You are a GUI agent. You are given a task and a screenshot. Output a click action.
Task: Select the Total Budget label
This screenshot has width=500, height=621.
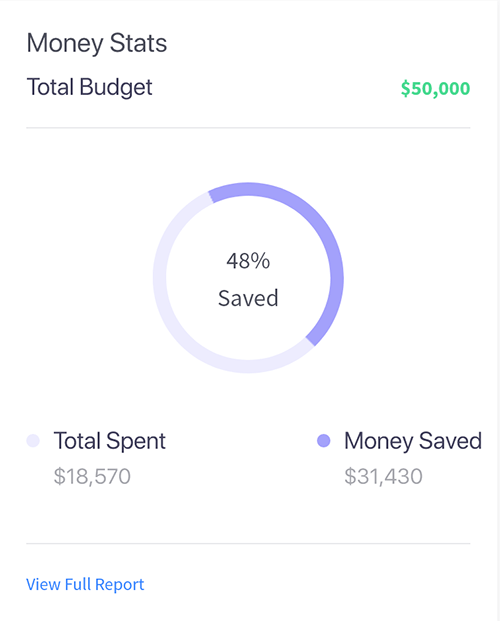90,87
